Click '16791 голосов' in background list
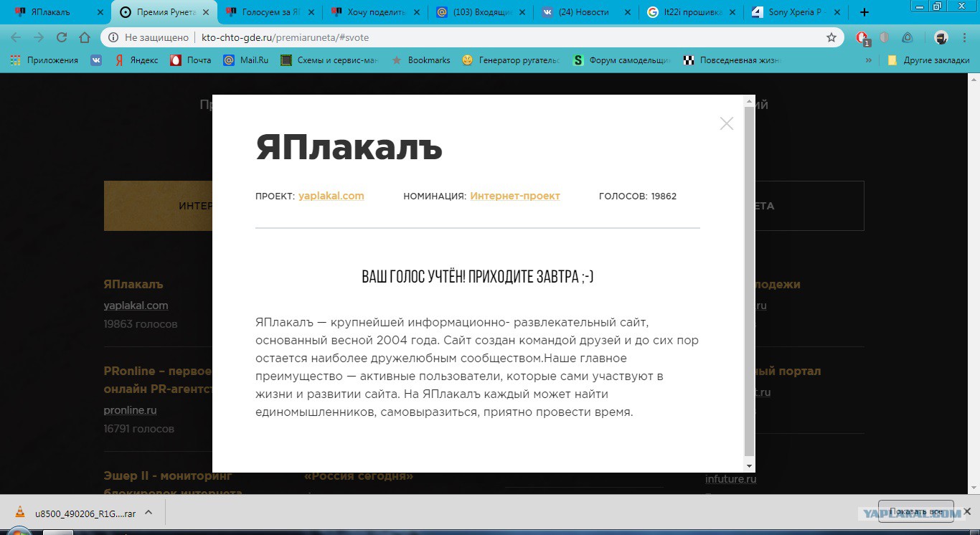 pos(139,429)
